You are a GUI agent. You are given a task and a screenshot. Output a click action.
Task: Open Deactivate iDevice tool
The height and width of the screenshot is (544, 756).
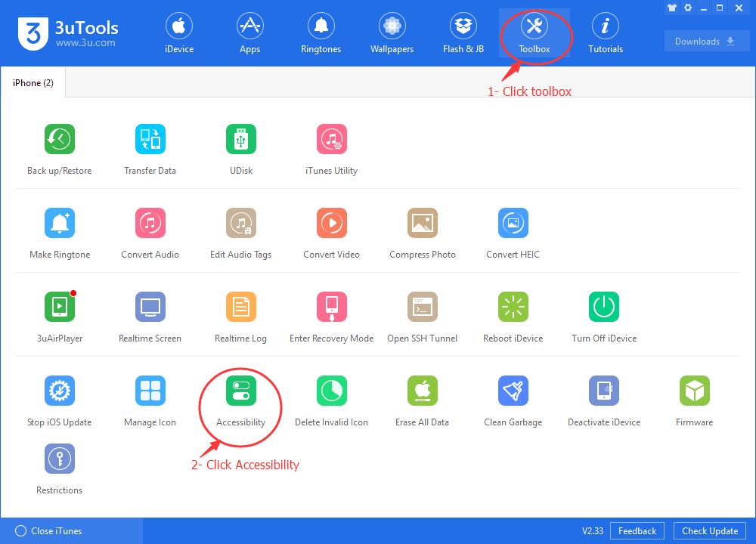pyautogui.click(x=603, y=391)
